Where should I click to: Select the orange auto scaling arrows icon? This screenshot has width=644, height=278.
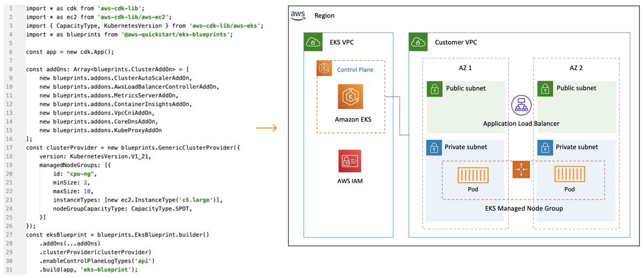[521, 169]
